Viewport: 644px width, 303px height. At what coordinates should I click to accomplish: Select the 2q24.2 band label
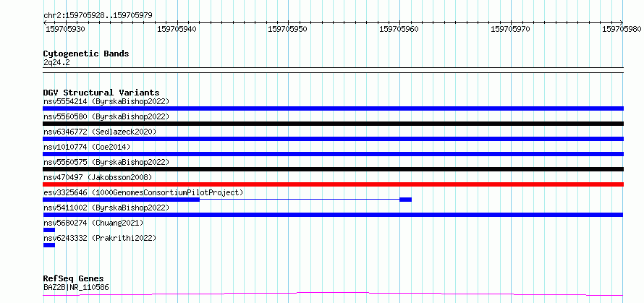coord(56,62)
